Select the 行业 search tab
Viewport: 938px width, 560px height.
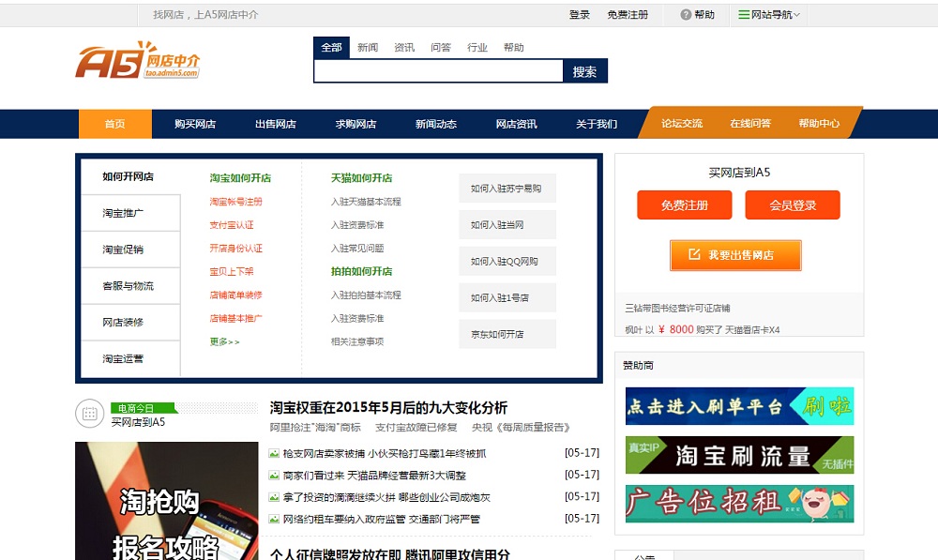[477, 47]
